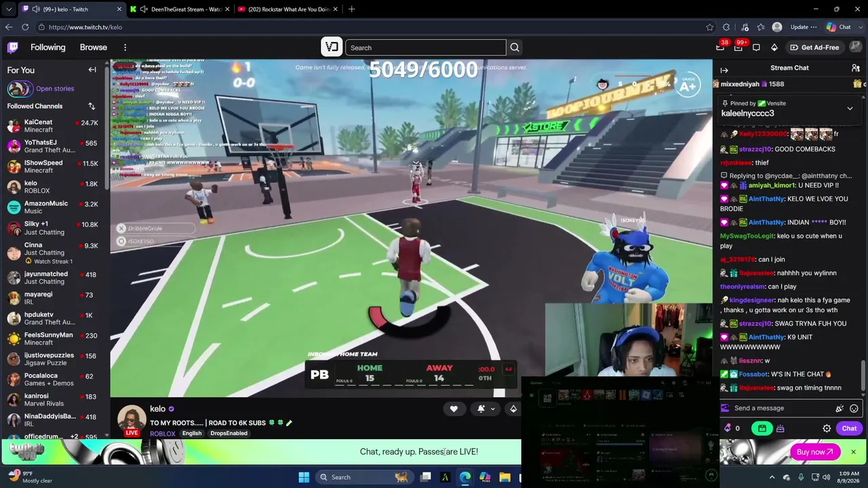This screenshot has height=488, width=868.
Task: Open kelo's profile picture
Action: click(x=132, y=420)
